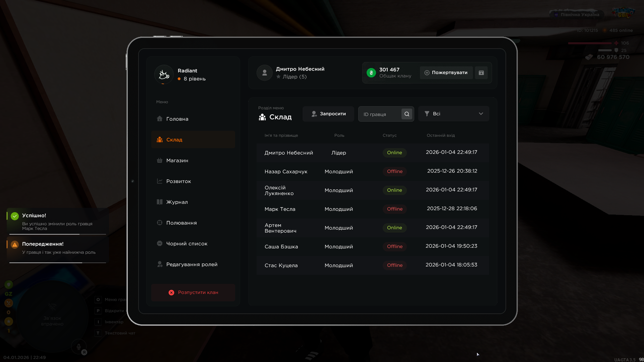
Task: Go to Розвиток section
Action: 193,181
